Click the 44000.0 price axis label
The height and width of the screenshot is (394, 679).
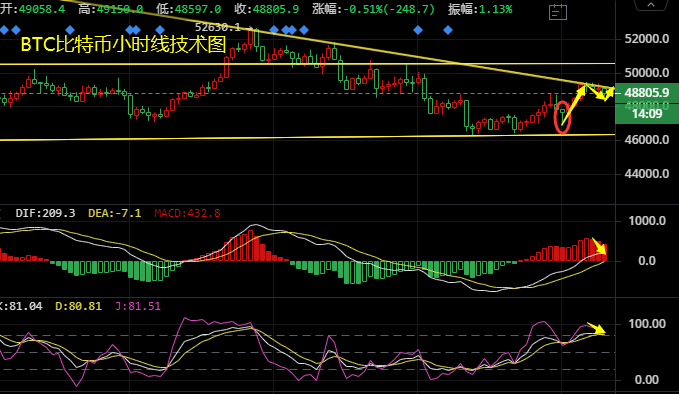[647, 174]
